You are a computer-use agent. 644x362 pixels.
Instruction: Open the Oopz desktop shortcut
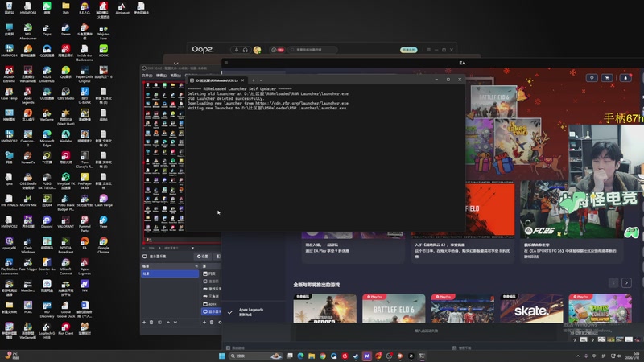click(47, 30)
